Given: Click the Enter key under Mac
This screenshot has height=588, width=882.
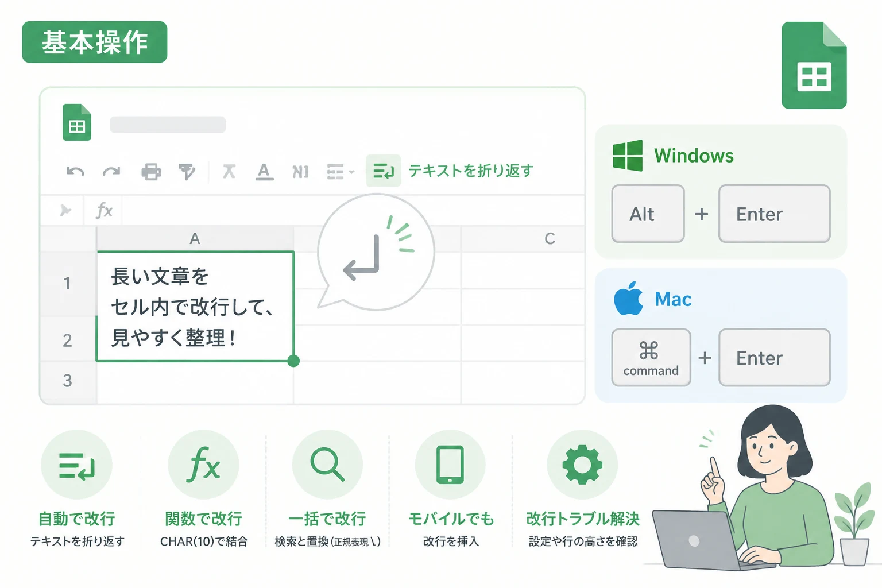Looking at the screenshot, I should 774,357.
